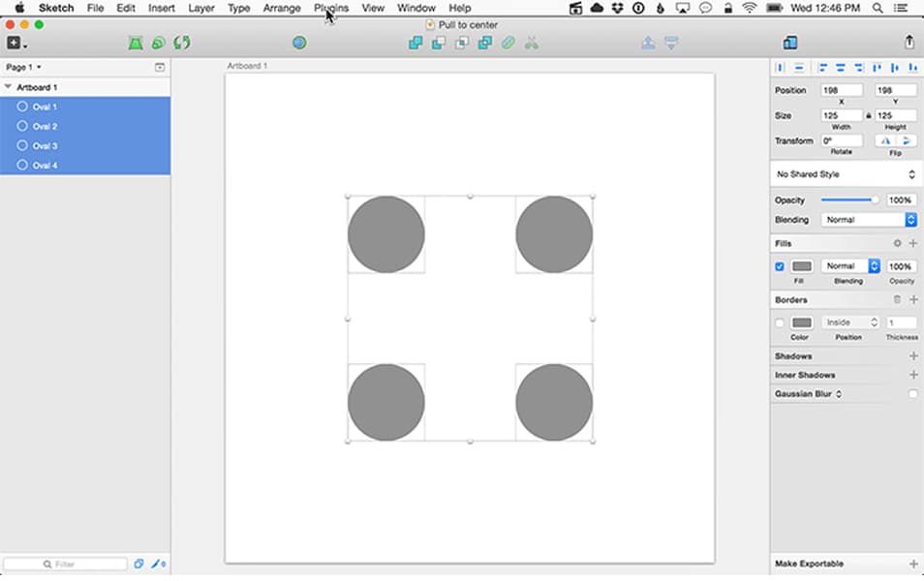Open the Arrange menu
Image resolution: width=924 pixels, height=581 pixels.
pyautogui.click(x=282, y=9)
